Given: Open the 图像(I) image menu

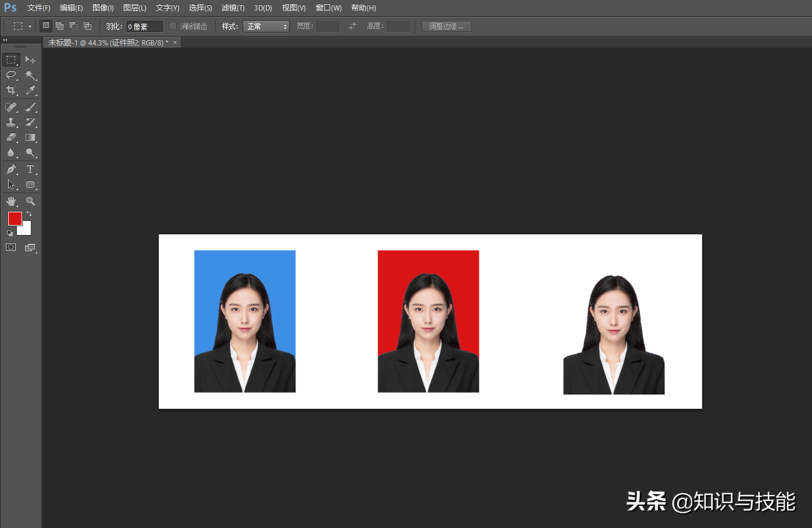Looking at the screenshot, I should tap(103, 8).
